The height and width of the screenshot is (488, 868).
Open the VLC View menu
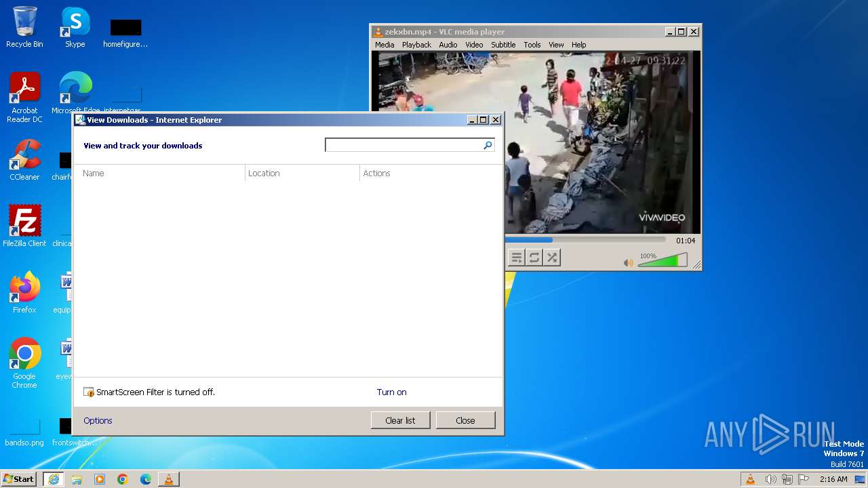click(x=556, y=45)
